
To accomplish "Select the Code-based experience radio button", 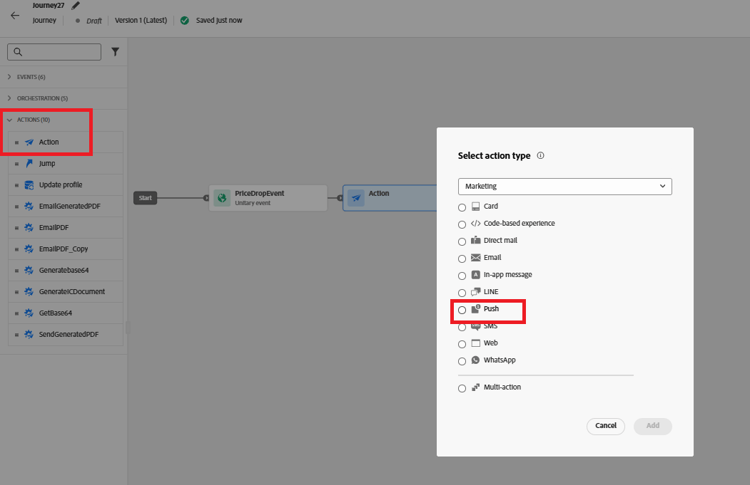I will [462, 224].
